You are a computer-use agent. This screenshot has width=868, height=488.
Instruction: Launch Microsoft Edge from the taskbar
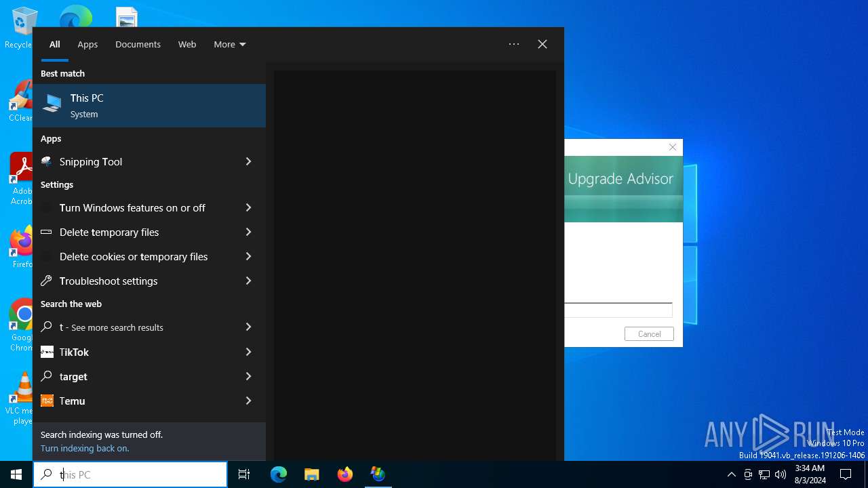(279, 474)
